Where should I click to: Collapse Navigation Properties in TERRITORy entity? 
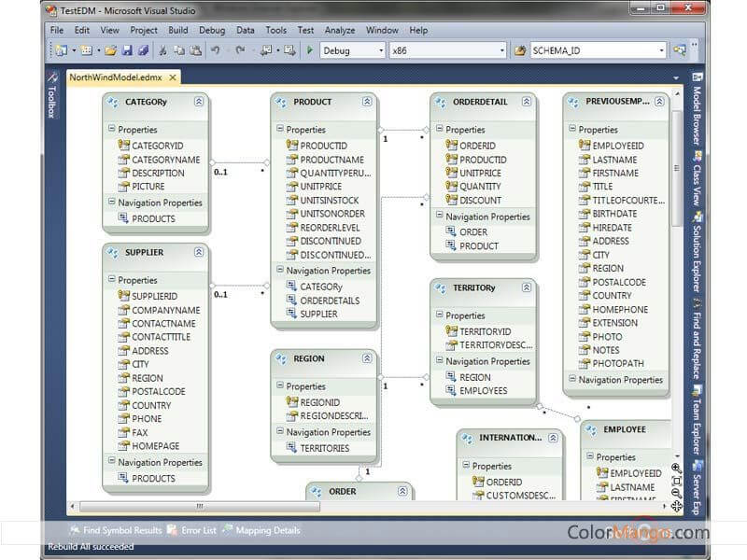click(439, 360)
